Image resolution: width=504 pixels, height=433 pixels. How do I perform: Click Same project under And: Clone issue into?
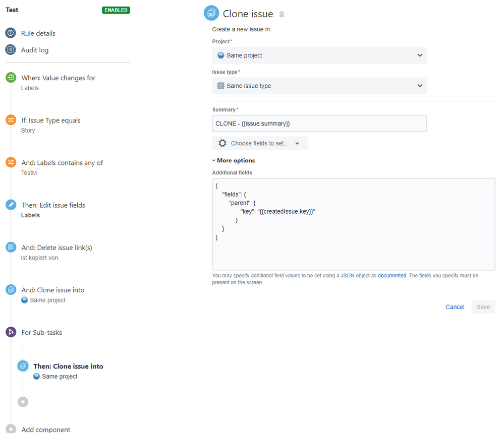[47, 300]
